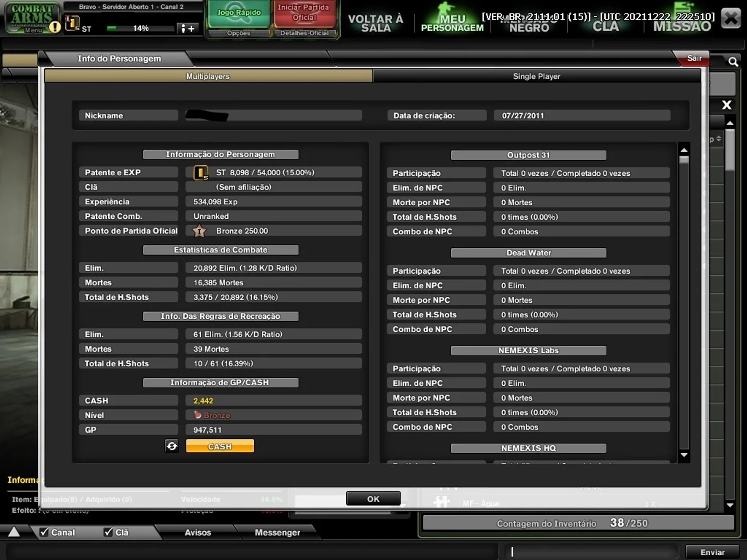Click the rank badge in Patente e EXP

point(201,173)
